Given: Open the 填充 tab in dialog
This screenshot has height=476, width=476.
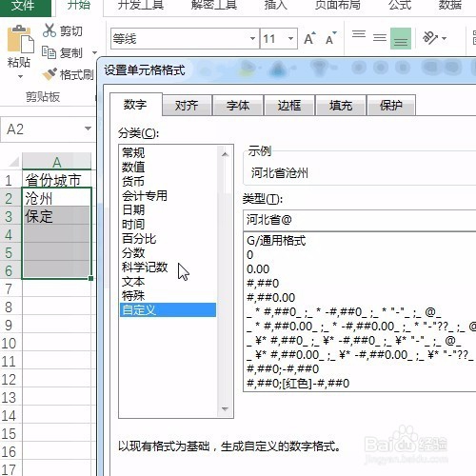Looking at the screenshot, I should 341,106.
